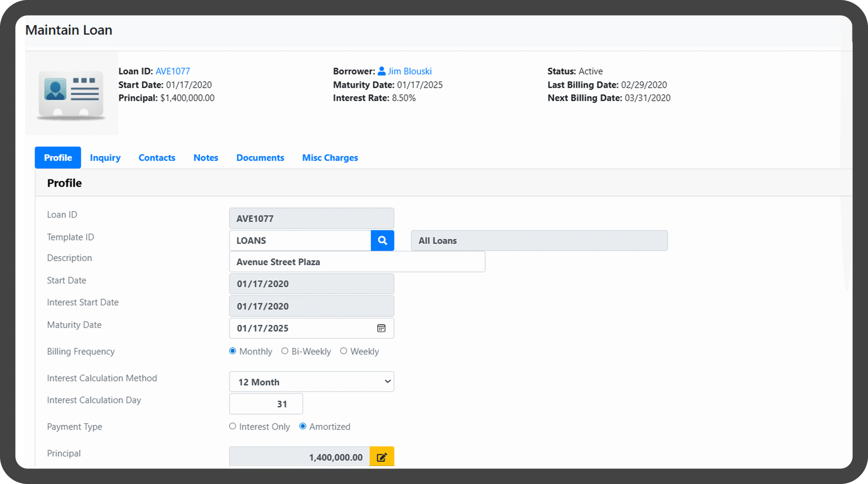Select the Bi-Weekly billing frequency option
The height and width of the screenshot is (484, 868).
click(285, 351)
